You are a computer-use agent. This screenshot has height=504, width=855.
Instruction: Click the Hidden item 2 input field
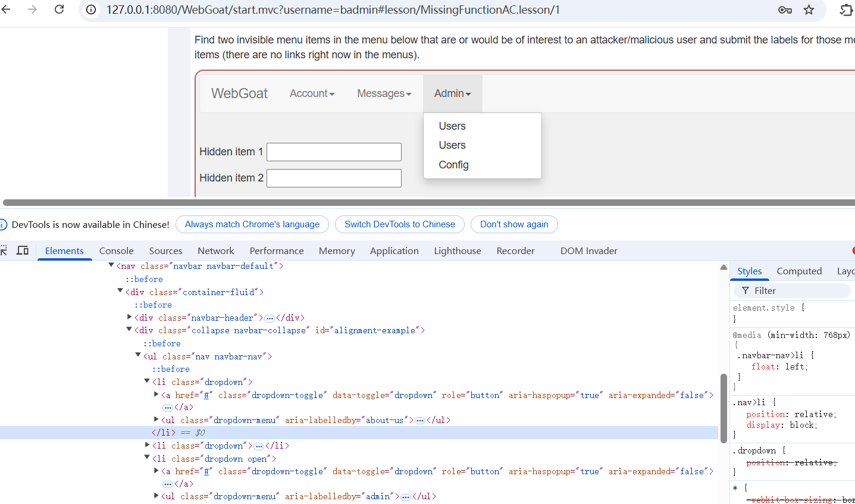click(x=334, y=178)
